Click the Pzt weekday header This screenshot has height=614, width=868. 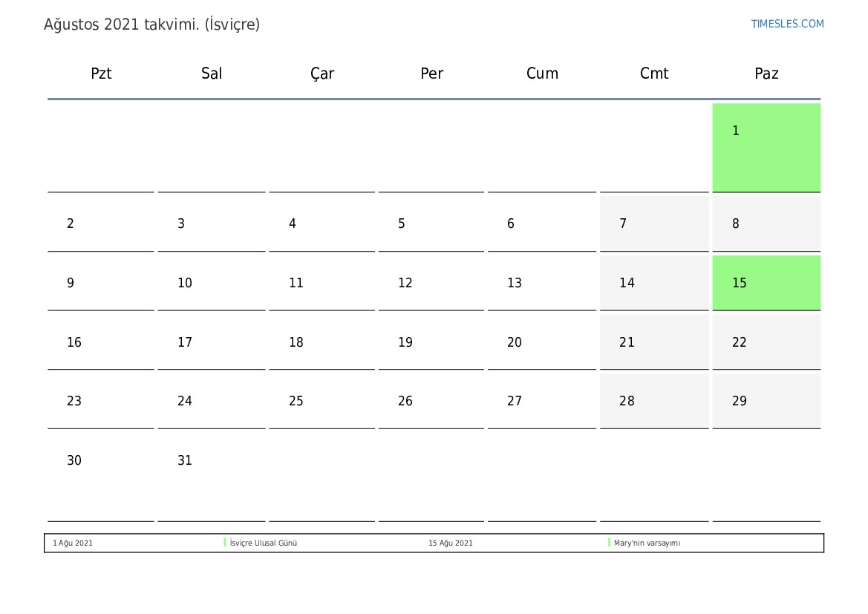pyautogui.click(x=101, y=74)
